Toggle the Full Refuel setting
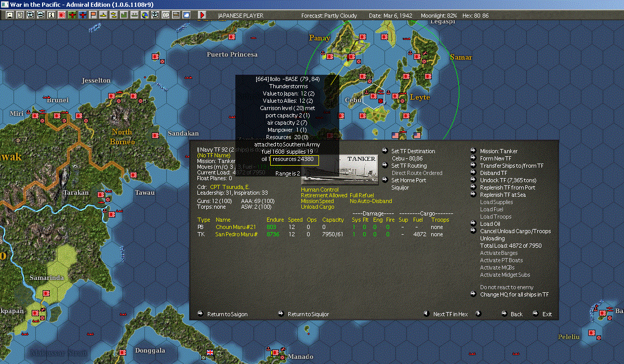The width and height of the screenshot is (624, 364). click(x=362, y=196)
